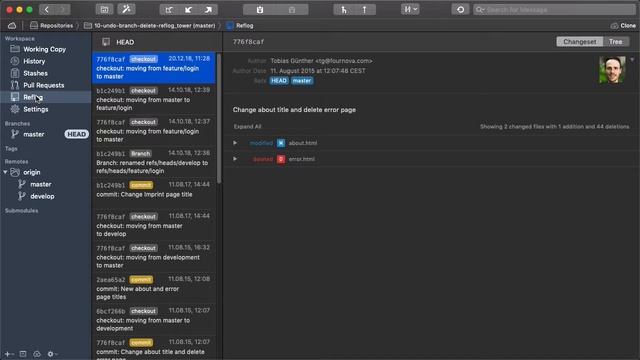Click the Apply Stash toolbar icon
The image size is (640, 360).
coord(292,9)
